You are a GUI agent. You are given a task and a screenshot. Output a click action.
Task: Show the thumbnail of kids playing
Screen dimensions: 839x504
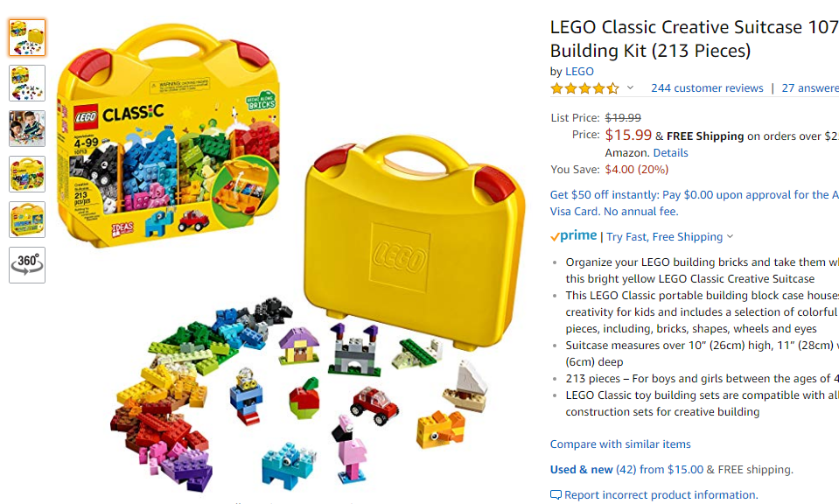click(x=27, y=129)
